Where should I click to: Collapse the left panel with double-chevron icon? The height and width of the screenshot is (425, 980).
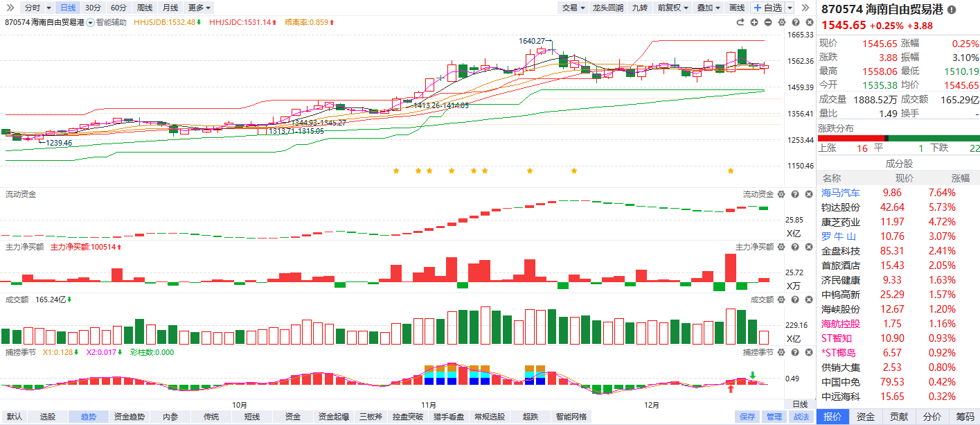(10, 8)
